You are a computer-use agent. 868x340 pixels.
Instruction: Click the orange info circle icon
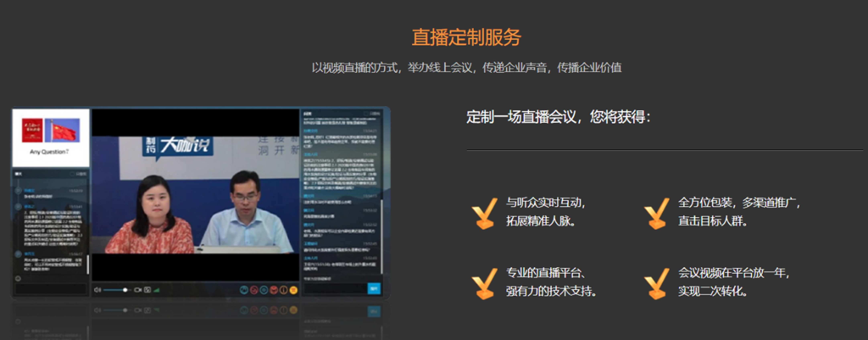click(283, 290)
